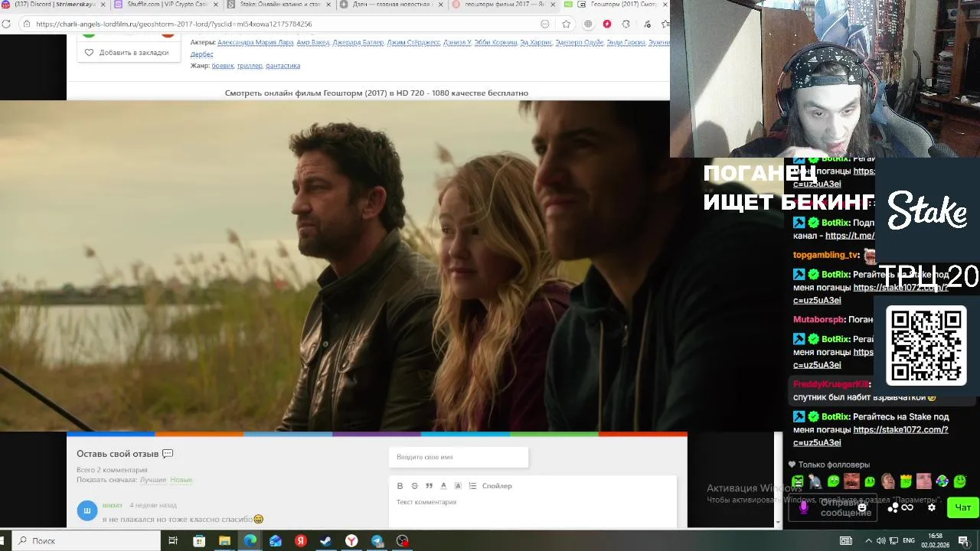Screen dimensions: 980x551
Task: Open the red Yandex app on taskbar
Action: coord(301,541)
